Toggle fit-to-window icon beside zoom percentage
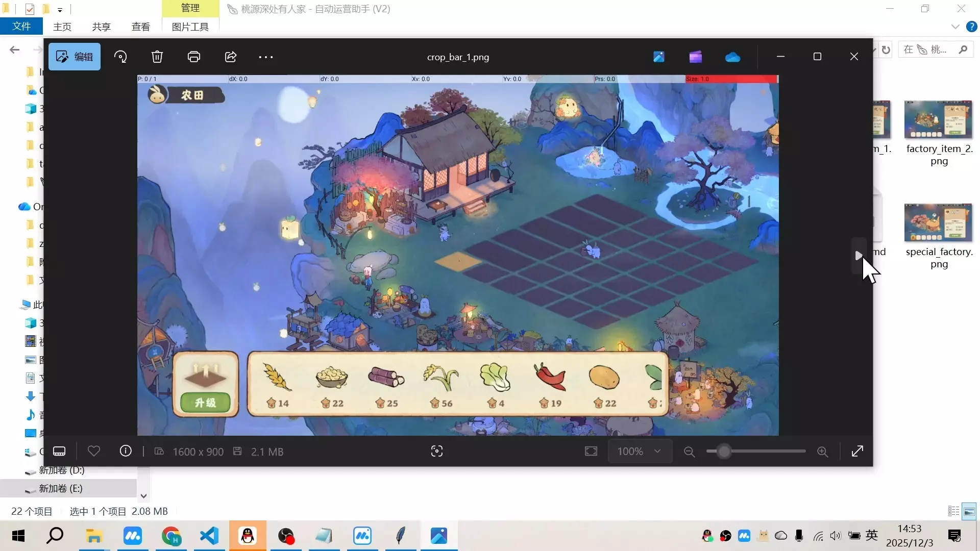 point(591,452)
